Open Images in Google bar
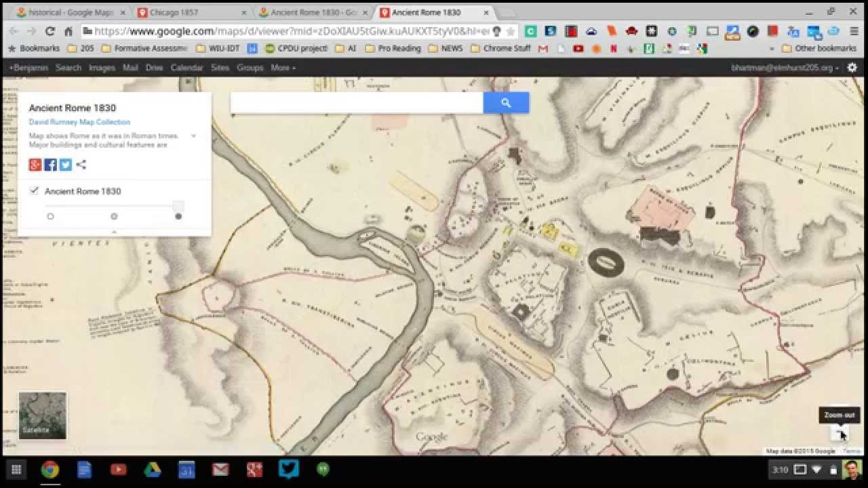Image resolution: width=868 pixels, height=488 pixels. [x=102, y=68]
